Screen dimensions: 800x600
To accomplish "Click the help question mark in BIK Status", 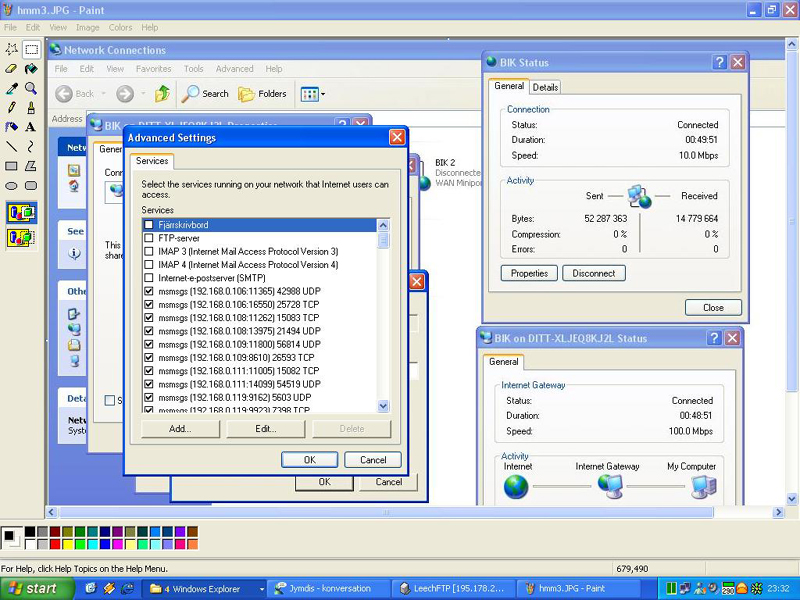I will tap(719, 62).
